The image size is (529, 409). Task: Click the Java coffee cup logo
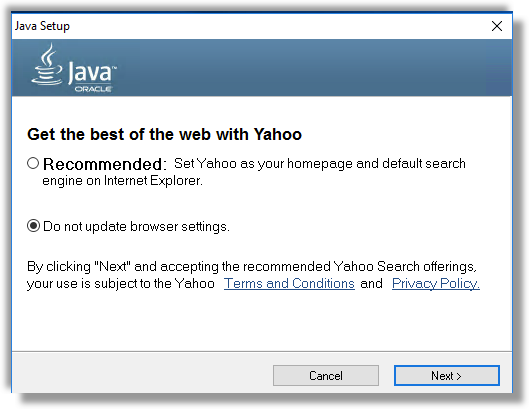coord(47,64)
